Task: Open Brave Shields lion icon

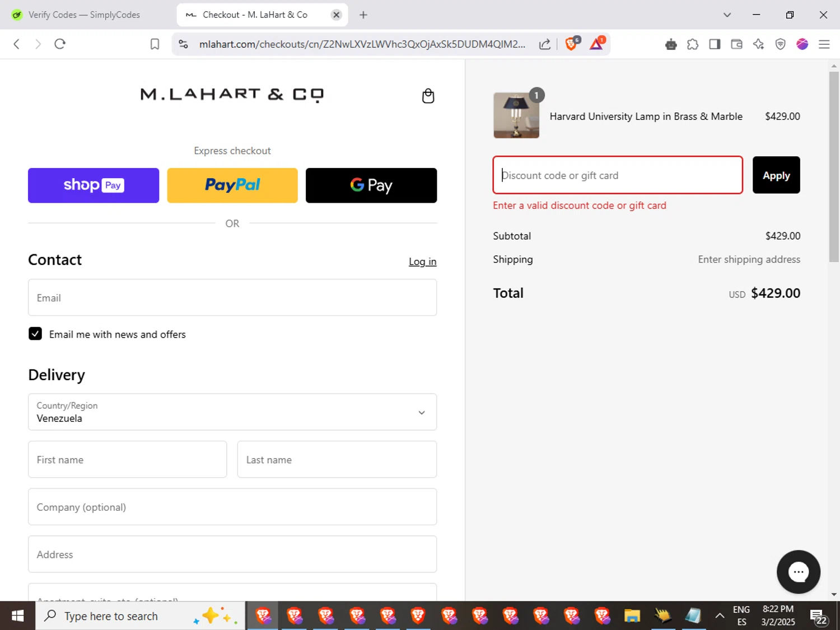Action: tap(572, 44)
